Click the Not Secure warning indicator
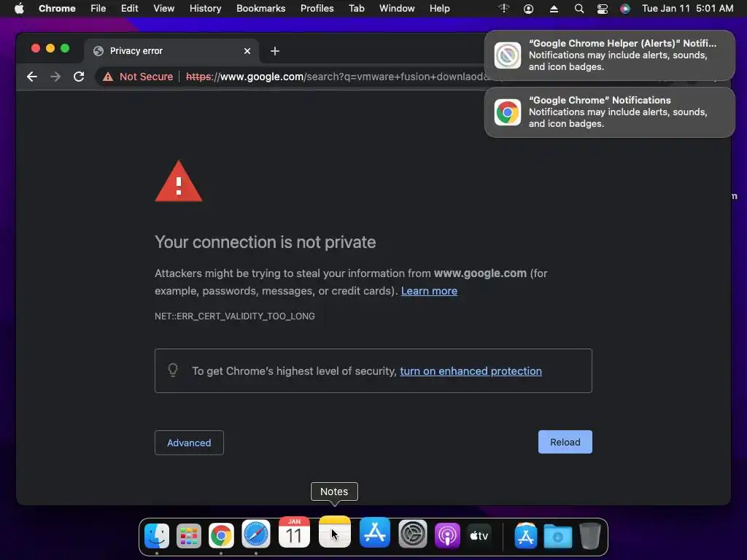Viewport: 747px width, 560px height. 138,77
